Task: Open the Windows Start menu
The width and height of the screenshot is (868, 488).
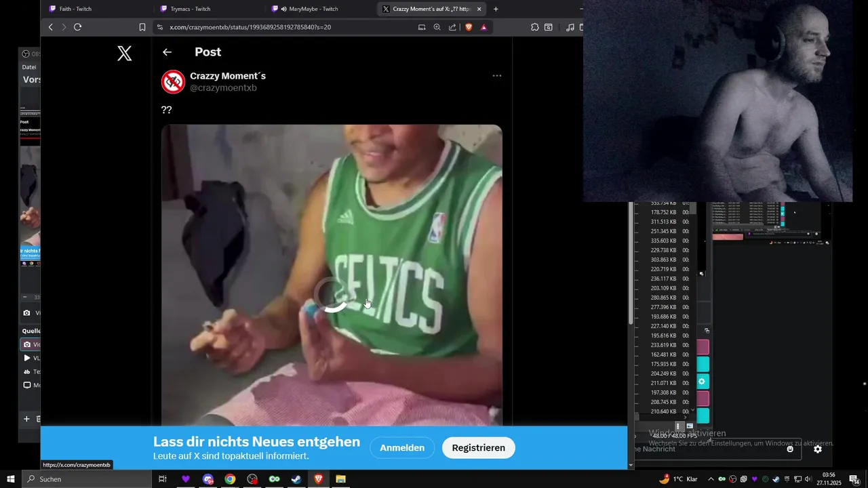Action: point(11,479)
